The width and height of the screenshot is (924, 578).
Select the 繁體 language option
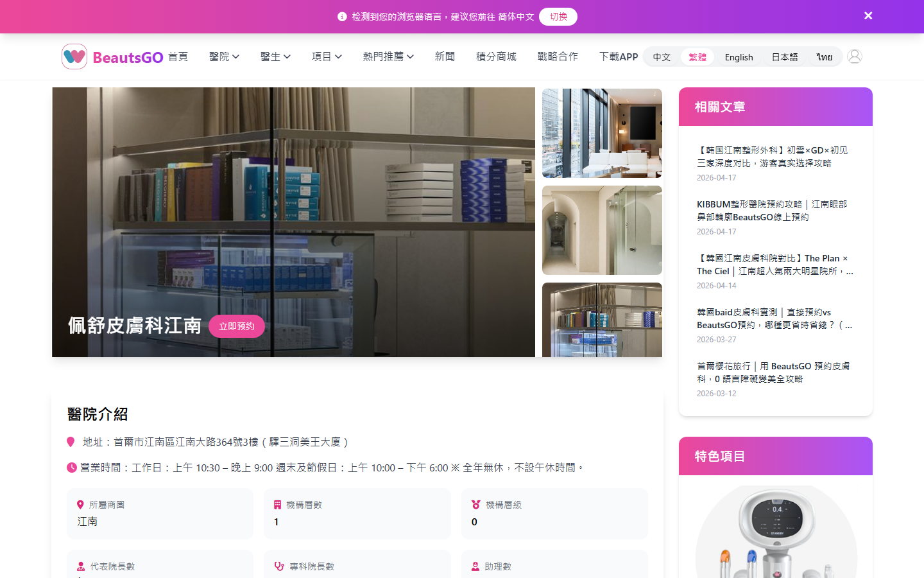coord(697,57)
